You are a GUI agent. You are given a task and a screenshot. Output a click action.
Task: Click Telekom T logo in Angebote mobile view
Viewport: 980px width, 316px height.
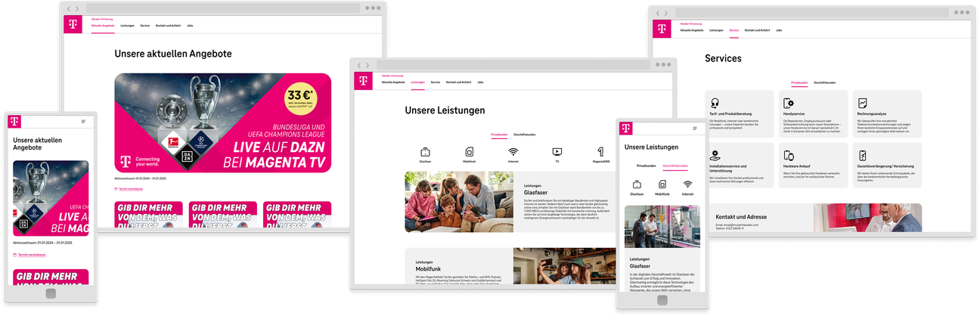click(x=14, y=122)
